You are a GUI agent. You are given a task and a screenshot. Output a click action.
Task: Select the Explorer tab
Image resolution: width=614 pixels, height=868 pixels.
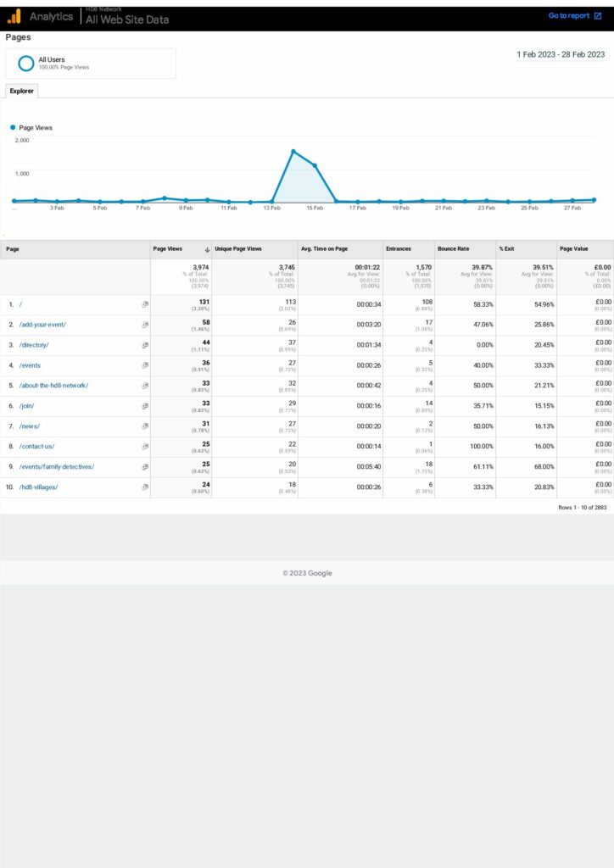21,91
